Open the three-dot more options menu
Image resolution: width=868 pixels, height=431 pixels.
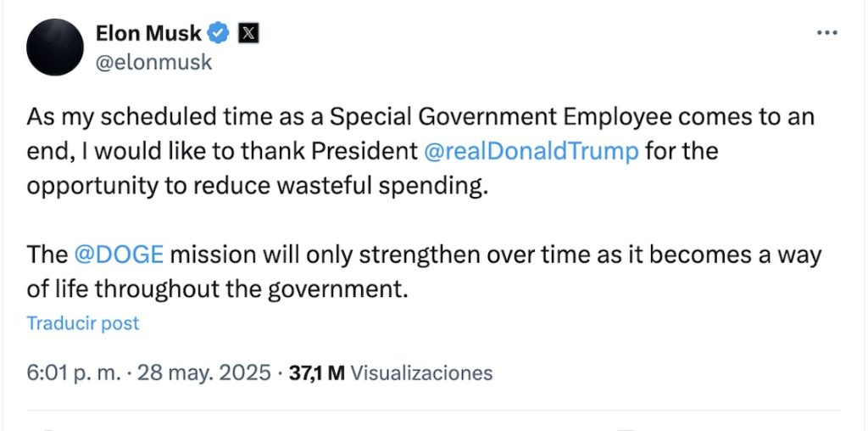point(826,32)
